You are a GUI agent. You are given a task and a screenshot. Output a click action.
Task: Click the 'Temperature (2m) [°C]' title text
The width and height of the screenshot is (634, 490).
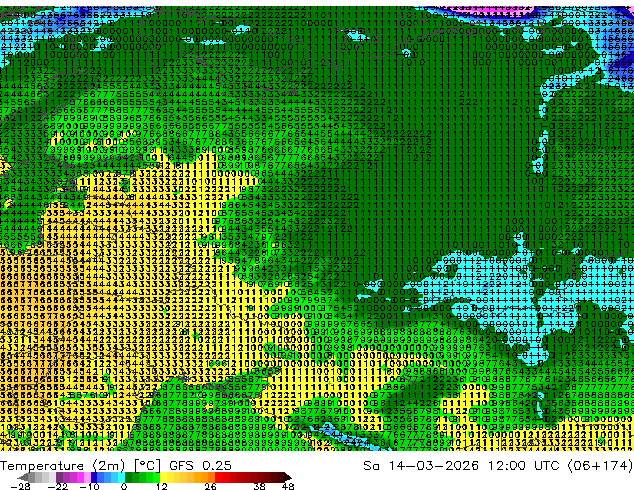point(80,466)
